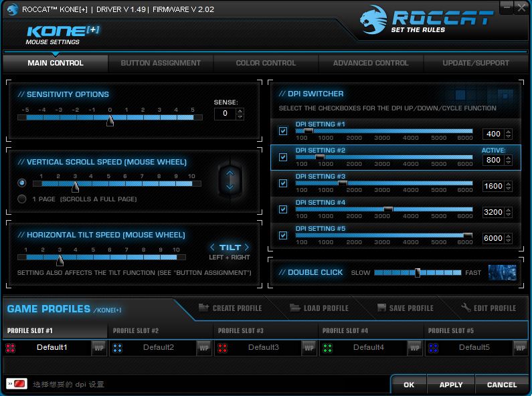This screenshot has width=532, height=396.
Task: Click the WP button for Default3
Action: coord(309,348)
